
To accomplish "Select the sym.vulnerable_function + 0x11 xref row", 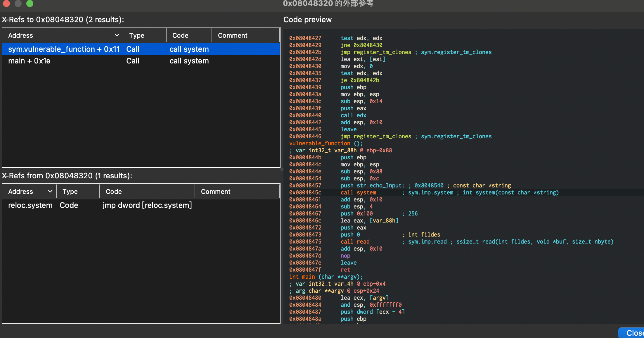I will (x=64, y=49).
